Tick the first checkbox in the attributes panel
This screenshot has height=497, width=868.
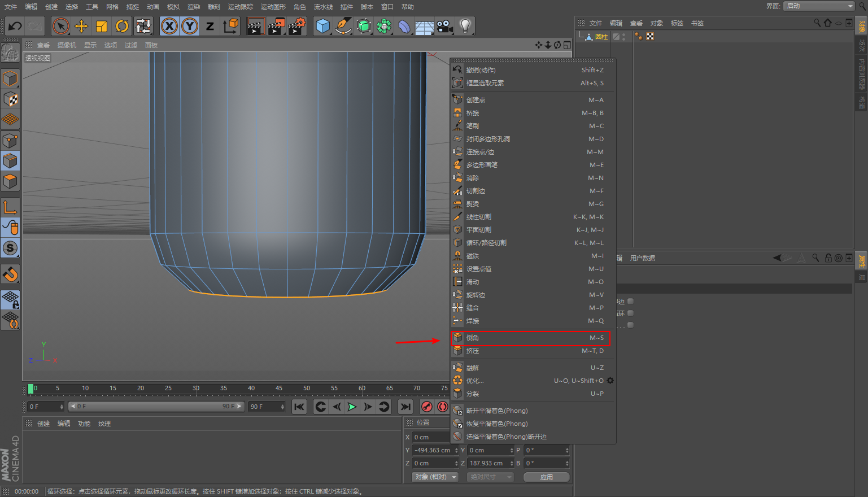pyautogui.click(x=631, y=302)
